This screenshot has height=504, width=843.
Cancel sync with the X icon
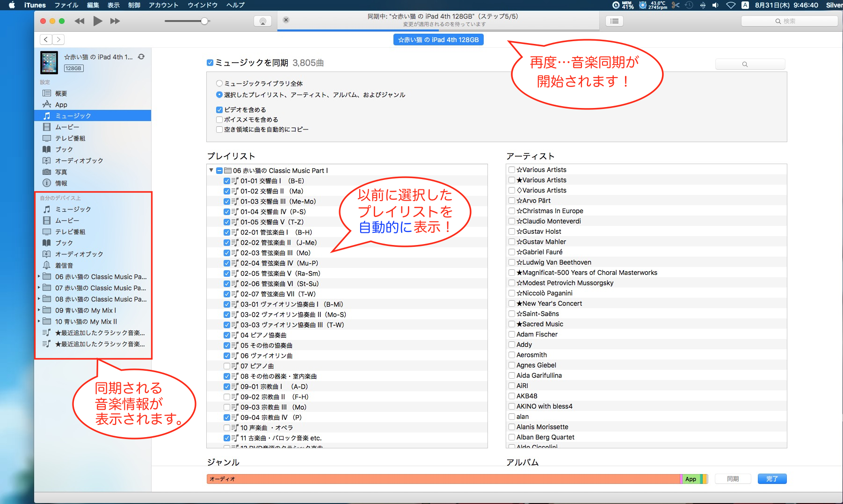[x=286, y=20]
